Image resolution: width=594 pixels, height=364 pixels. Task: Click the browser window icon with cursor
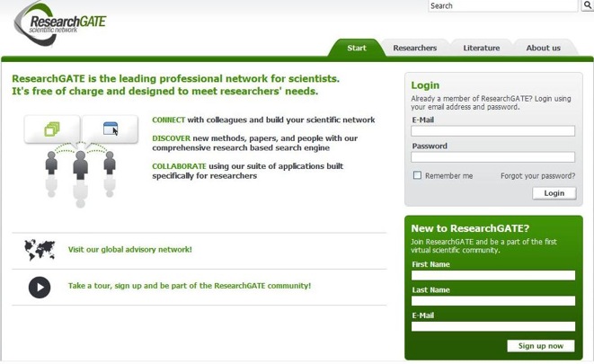pos(111,129)
